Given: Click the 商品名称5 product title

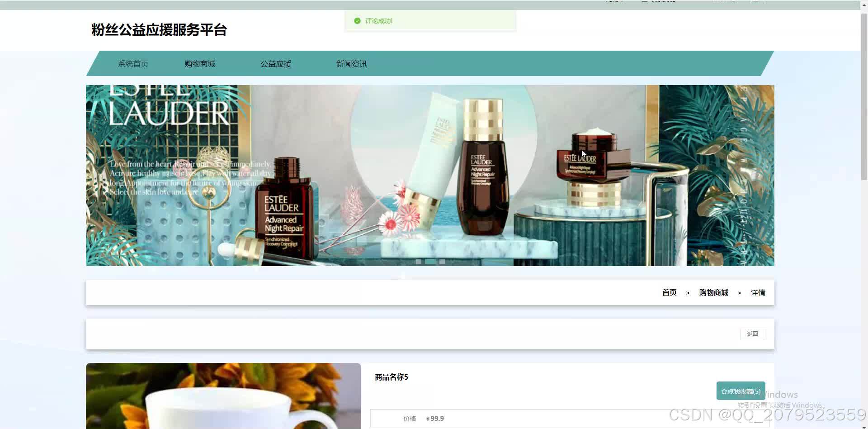Looking at the screenshot, I should pyautogui.click(x=392, y=377).
